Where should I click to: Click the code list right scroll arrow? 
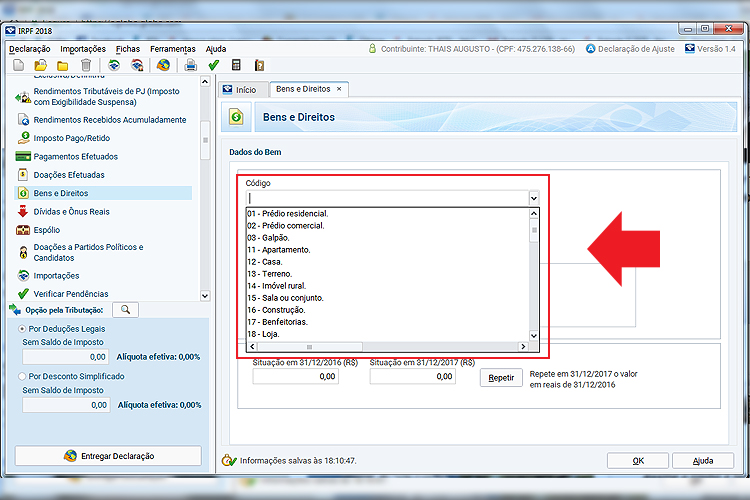click(x=523, y=346)
